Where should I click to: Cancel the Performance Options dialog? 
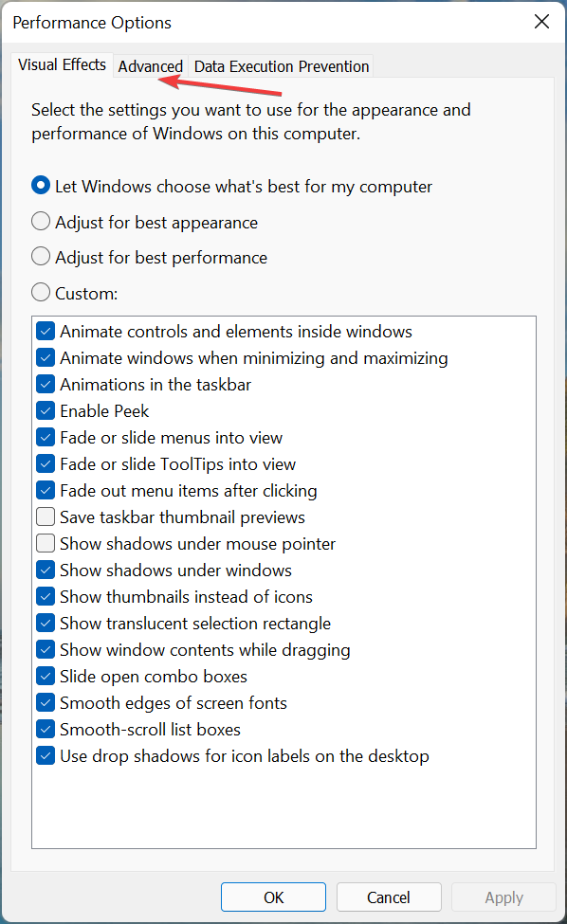(389, 897)
